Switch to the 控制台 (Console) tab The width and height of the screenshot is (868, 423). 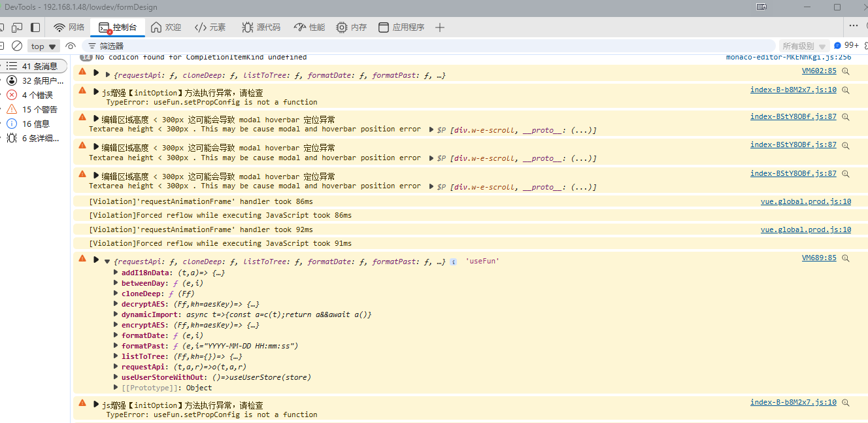point(118,27)
